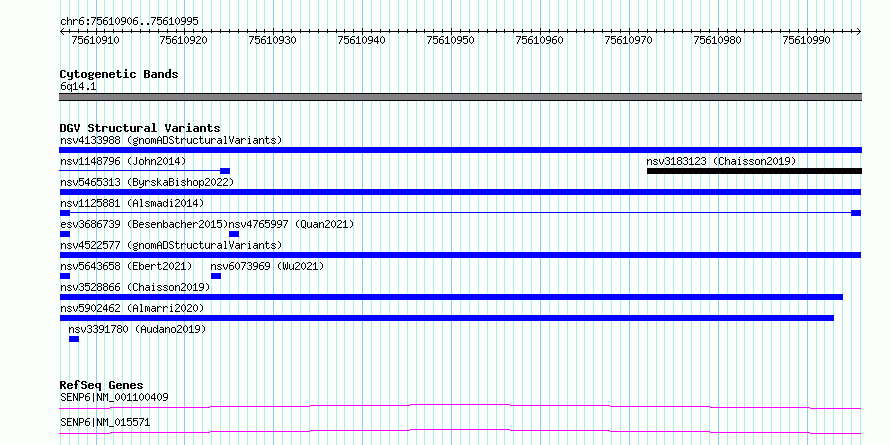Click the 6q14.1 band label
Image resolution: width=890 pixels, height=445 pixels.
(78, 87)
